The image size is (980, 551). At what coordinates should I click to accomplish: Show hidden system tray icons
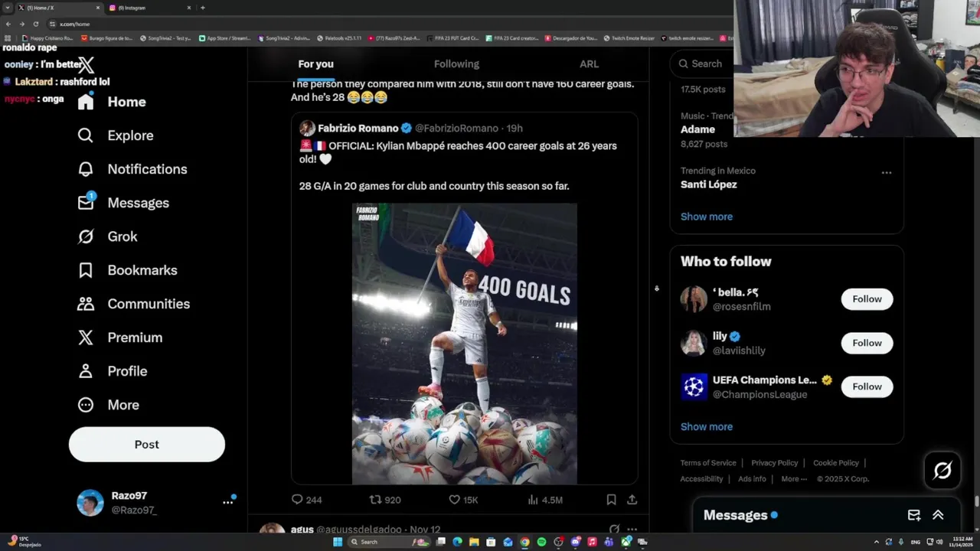click(x=877, y=542)
